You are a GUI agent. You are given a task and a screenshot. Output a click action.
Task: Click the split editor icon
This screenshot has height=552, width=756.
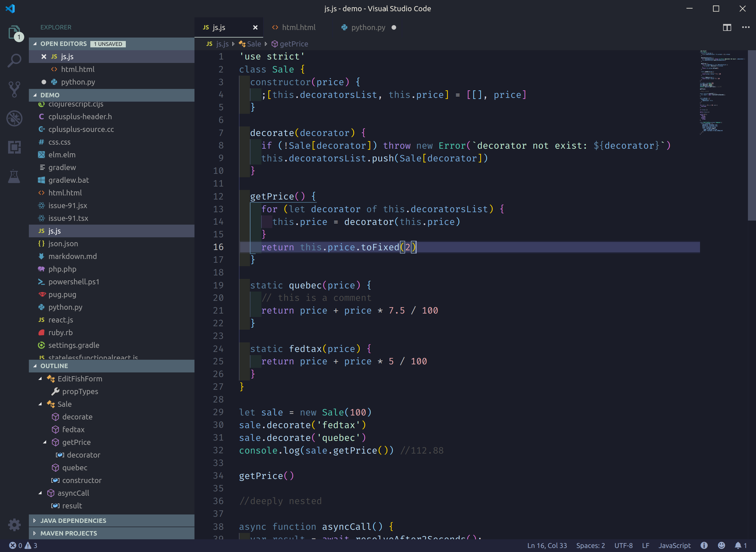point(727,27)
